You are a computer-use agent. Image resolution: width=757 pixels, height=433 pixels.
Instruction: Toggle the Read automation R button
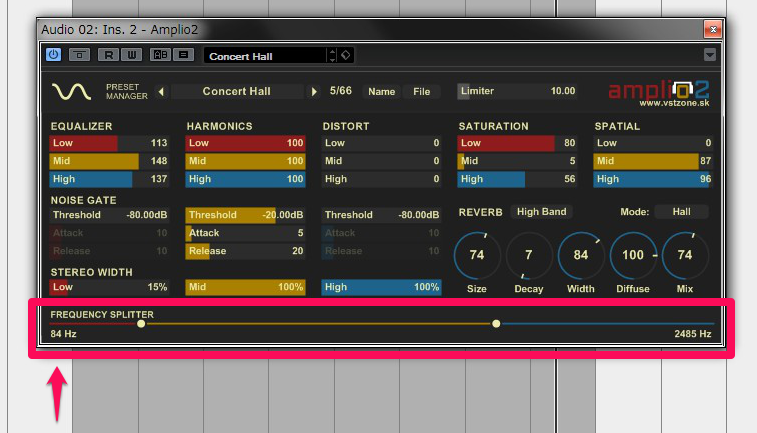(108, 55)
